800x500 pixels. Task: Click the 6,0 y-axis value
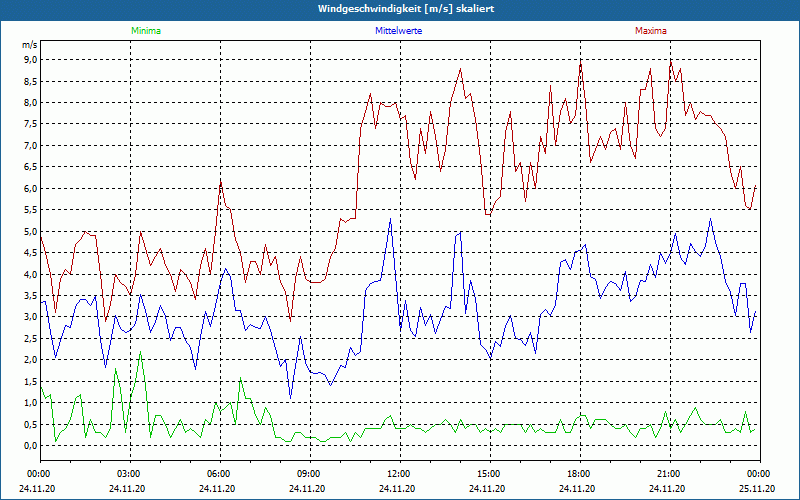click(x=30, y=188)
